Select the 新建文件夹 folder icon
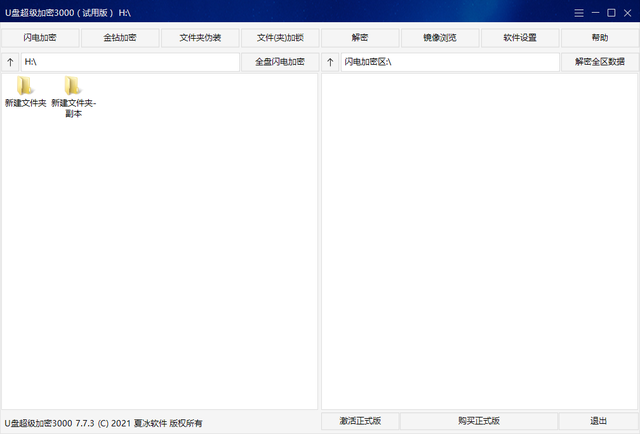640x434 pixels. [x=25, y=85]
